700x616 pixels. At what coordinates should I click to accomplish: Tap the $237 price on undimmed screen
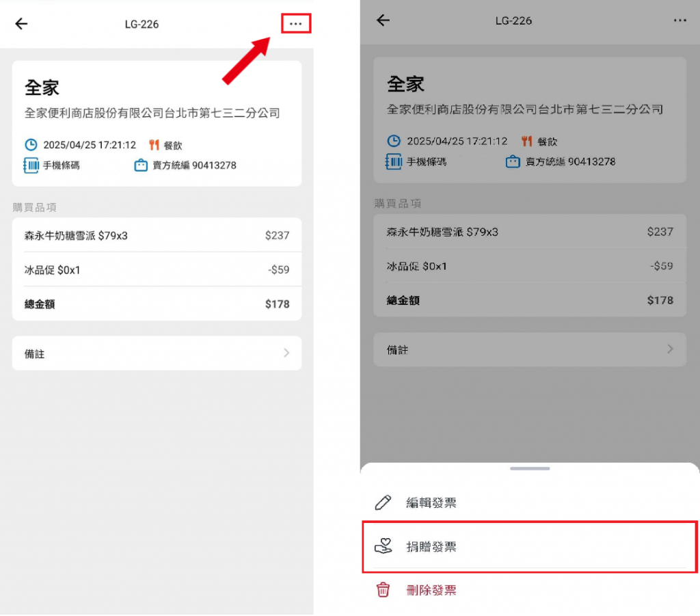[278, 235]
